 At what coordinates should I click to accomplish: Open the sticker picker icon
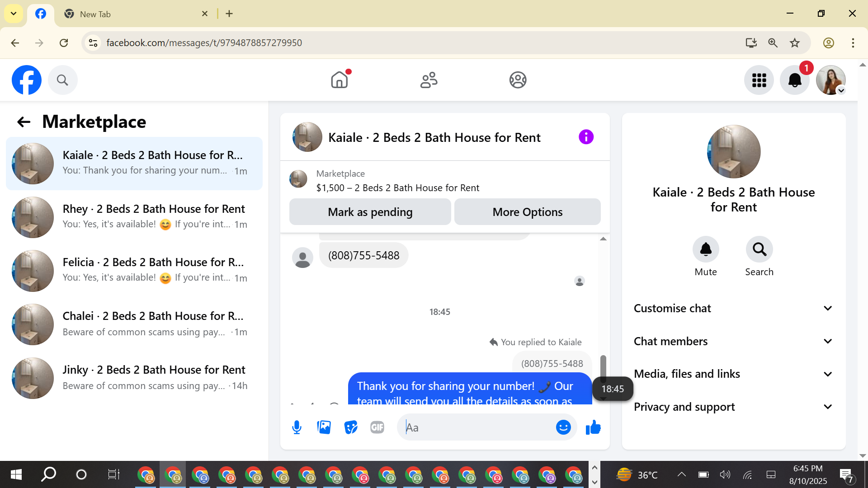pyautogui.click(x=351, y=427)
